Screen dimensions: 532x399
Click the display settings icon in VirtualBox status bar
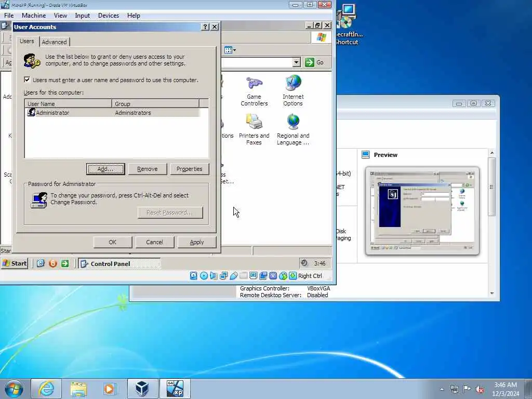click(253, 275)
